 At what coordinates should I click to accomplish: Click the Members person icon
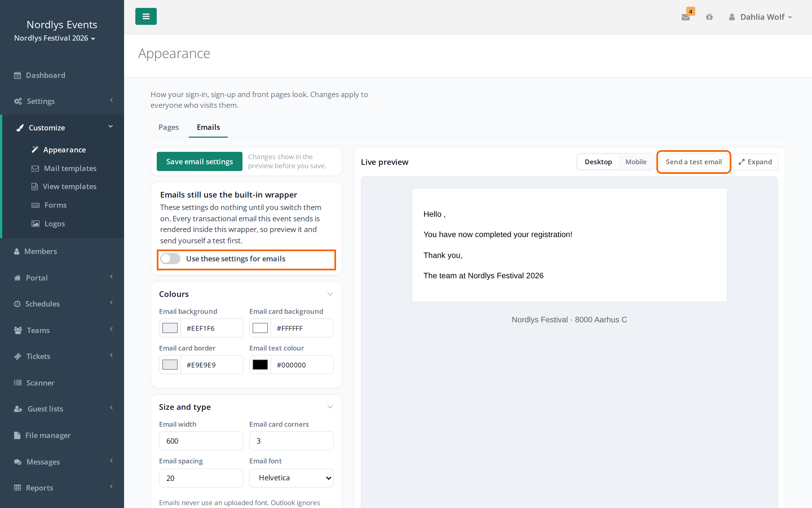pos(17,251)
